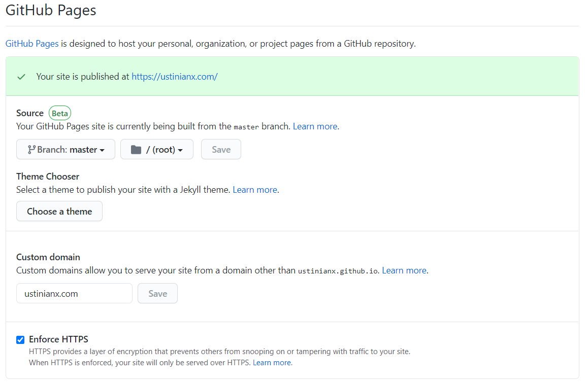Open the Branch: master dropdown
The width and height of the screenshot is (588, 383).
pos(66,150)
